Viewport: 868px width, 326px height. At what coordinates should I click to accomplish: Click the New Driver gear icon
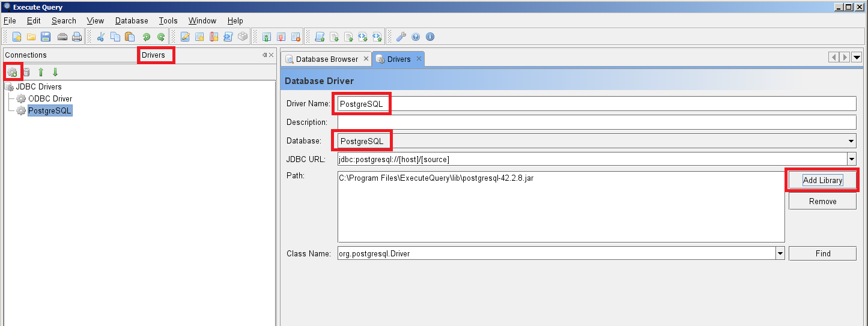[x=12, y=72]
